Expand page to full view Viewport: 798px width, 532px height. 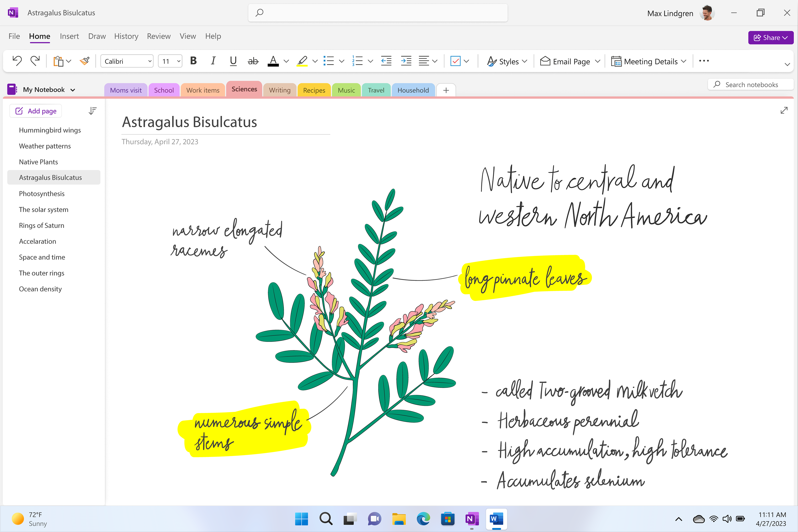pyautogui.click(x=784, y=110)
